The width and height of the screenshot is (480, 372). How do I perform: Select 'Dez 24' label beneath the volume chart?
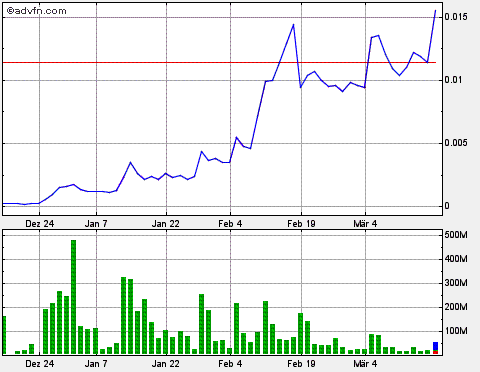click(x=39, y=363)
